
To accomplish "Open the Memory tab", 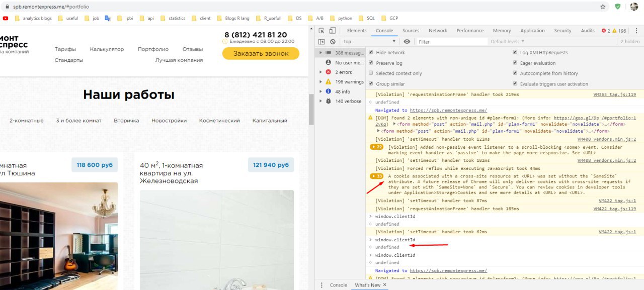I will (x=502, y=31).
